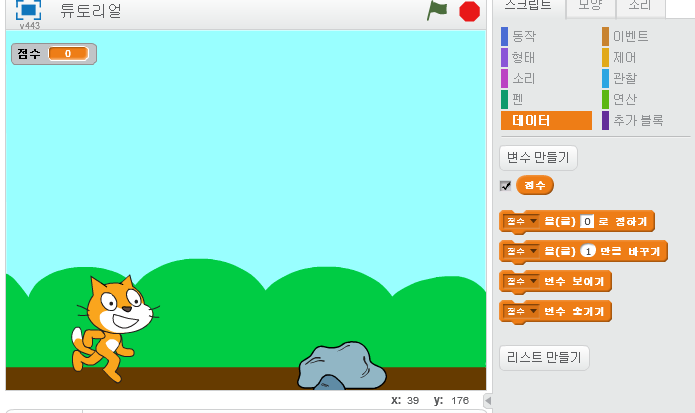Collapse the stage with the small arrow
695x413 pixels.
[488, 401]
